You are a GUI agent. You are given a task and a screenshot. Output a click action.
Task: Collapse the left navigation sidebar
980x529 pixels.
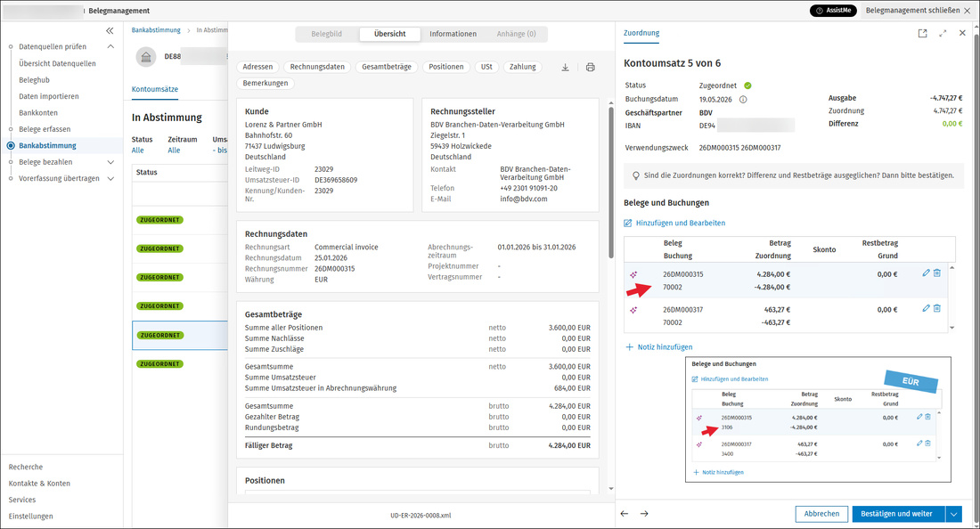click(110, 30)
